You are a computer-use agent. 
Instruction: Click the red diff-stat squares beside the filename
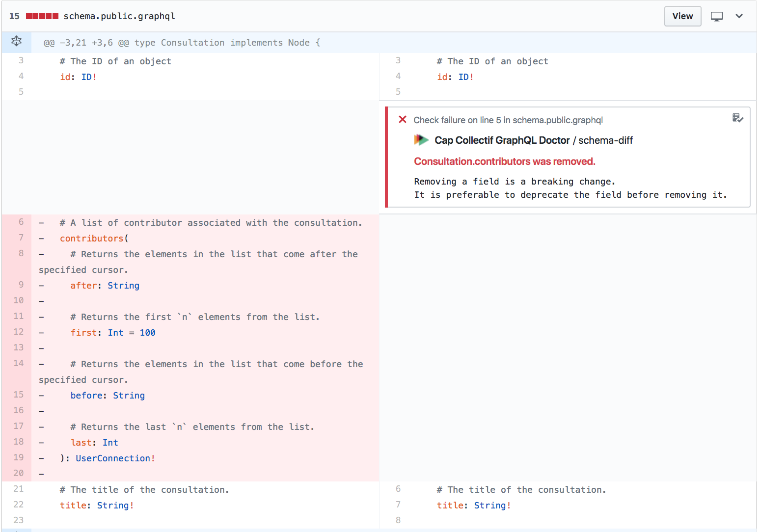click(x=42, y=16)
